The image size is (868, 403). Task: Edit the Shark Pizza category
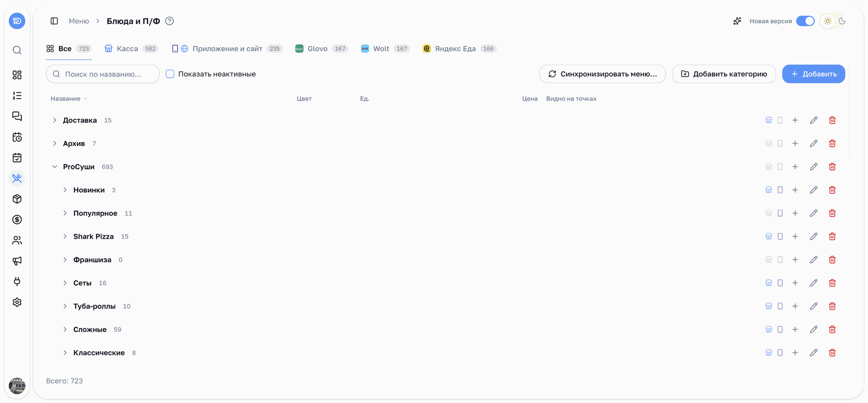coord(814,236)
